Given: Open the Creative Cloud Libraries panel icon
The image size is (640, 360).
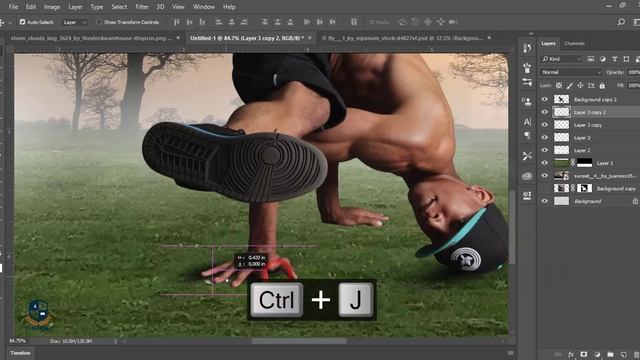Looking at the screenshot, I should point(527,176).
